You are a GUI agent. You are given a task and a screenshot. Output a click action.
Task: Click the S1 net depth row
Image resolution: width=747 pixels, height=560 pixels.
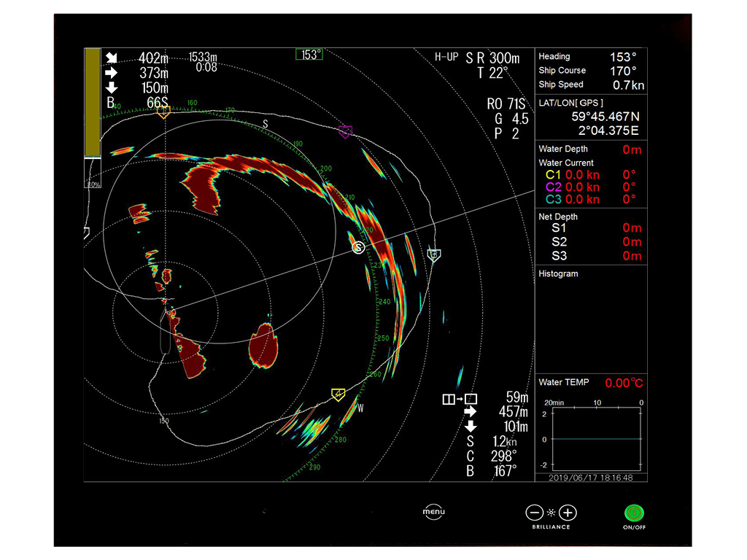597,228
